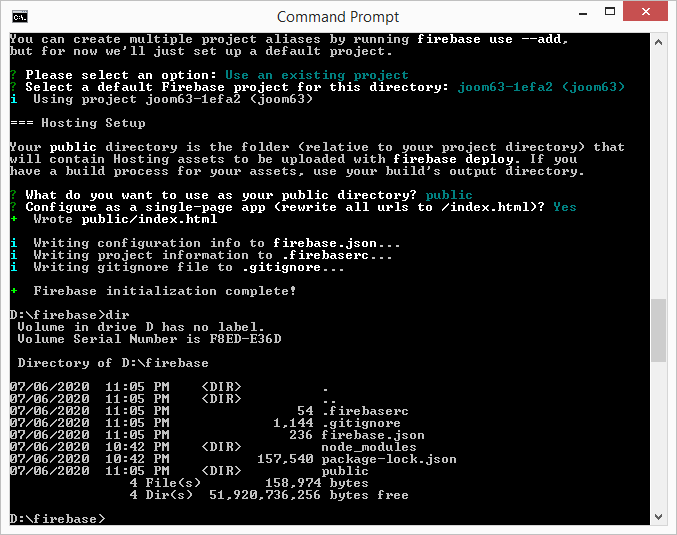677x535 pixels.
Task: Click the final D:\firebase> prompt line
Action: [56, 519]
